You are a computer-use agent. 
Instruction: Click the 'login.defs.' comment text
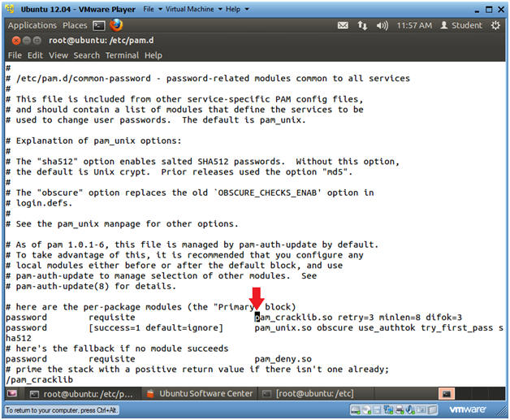[44, 203]
